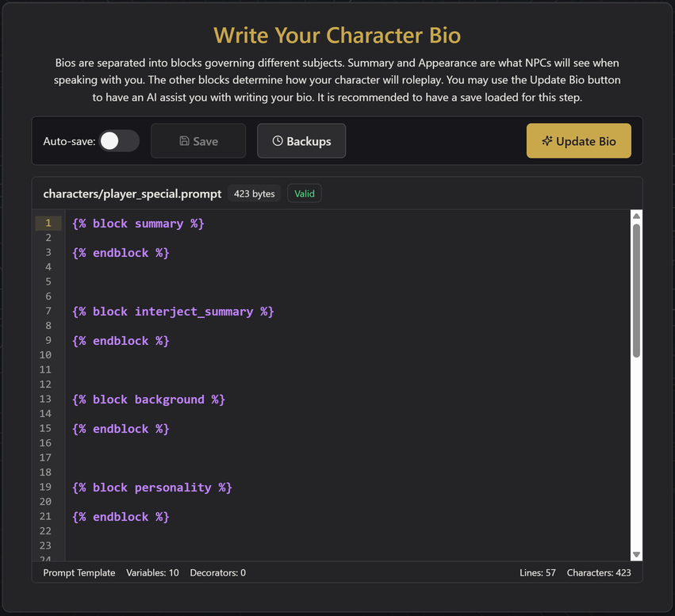Screen dimensions: 675x616
Task: Place cursor on block interject_summary line
Action: click(x=173, y=312)
